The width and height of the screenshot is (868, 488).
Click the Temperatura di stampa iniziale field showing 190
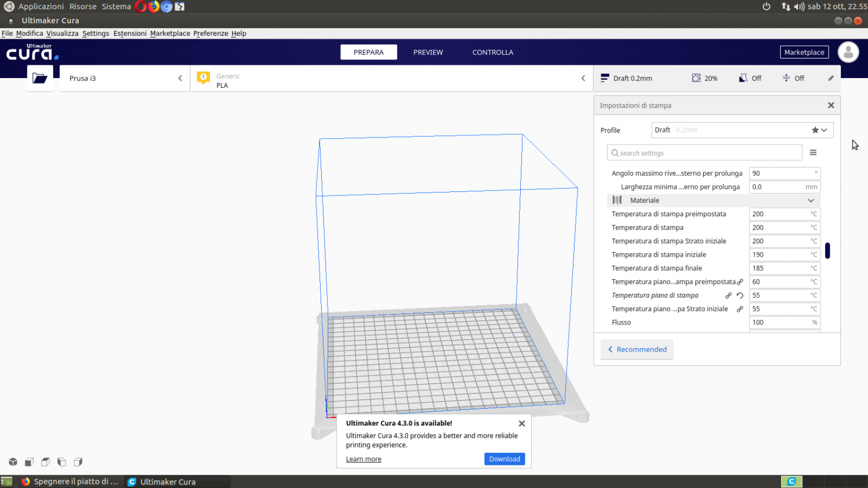click(785, 254)
